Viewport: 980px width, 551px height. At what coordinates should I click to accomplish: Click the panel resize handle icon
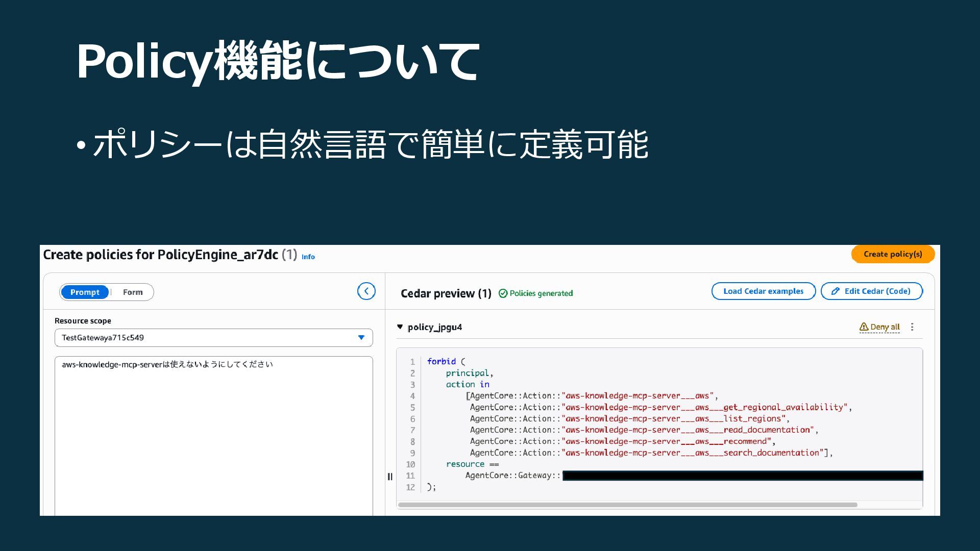coord(390,477)
